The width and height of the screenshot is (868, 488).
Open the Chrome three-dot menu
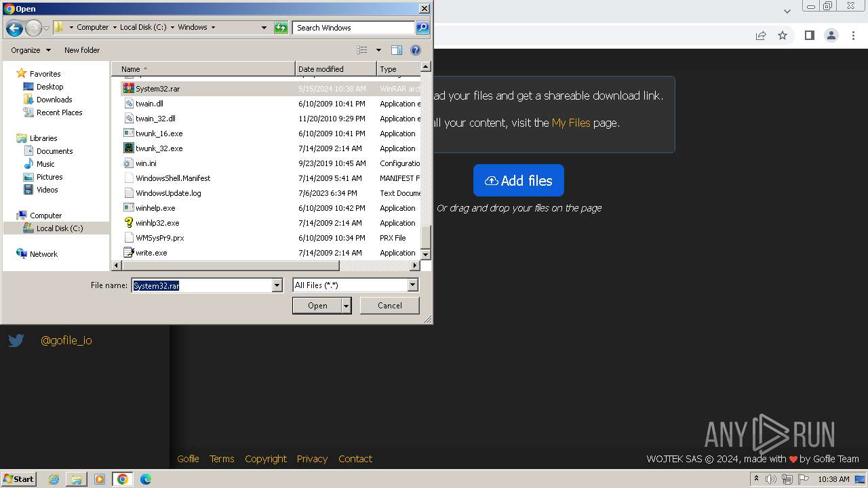854,35
